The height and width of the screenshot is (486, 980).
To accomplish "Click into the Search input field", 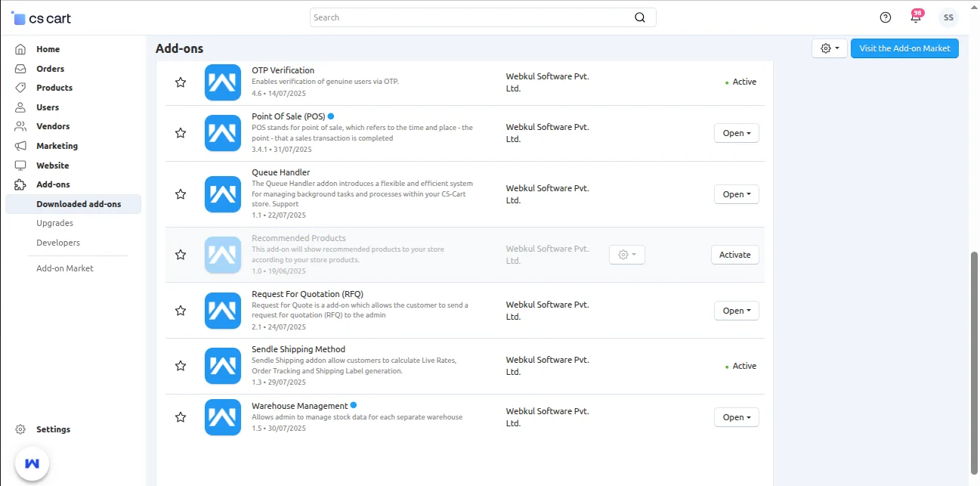I will click(x=468, y=17).
